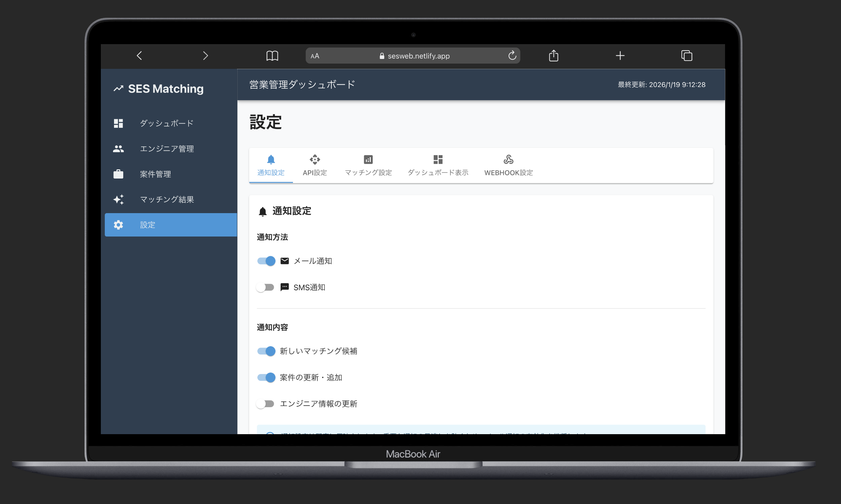Open a new tab with plus icon
This screenshot has height=504, width=841.
[x=620, y=56]
